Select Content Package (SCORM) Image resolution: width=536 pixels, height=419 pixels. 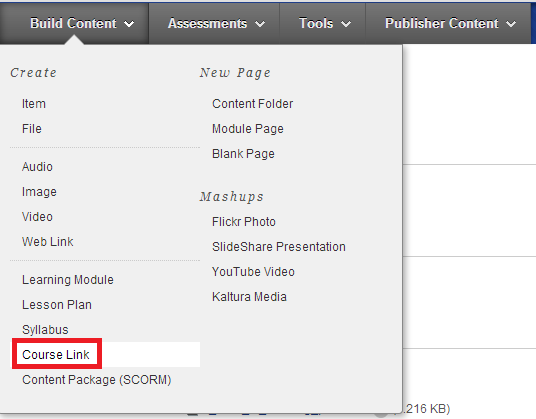(x=97, y=380)
